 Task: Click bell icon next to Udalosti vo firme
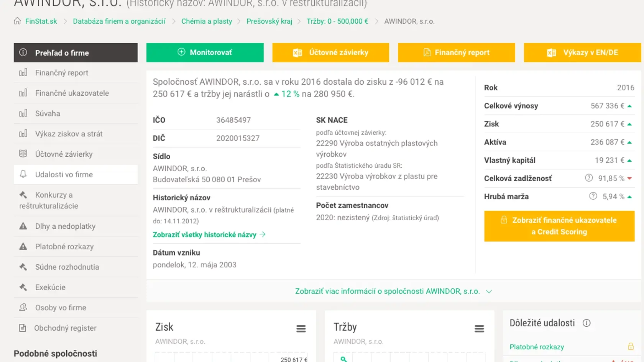[23, 174]
